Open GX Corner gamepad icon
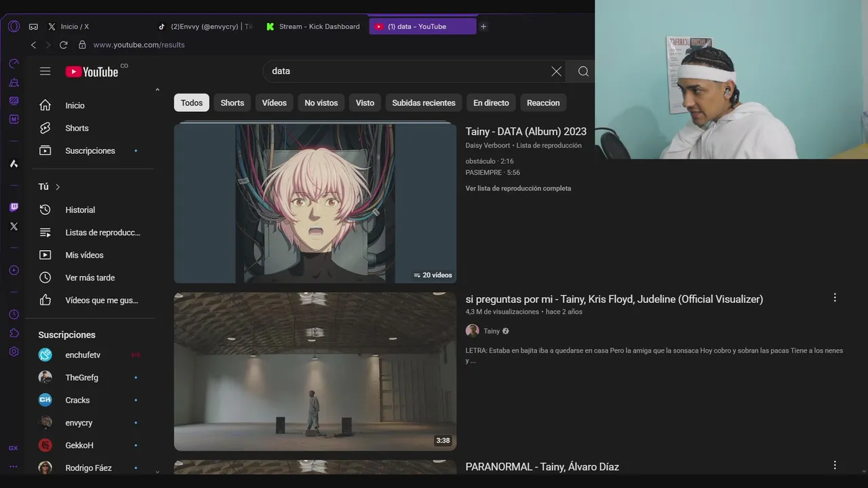This screenshot has width=868, height=488. (x=33, y=27)
